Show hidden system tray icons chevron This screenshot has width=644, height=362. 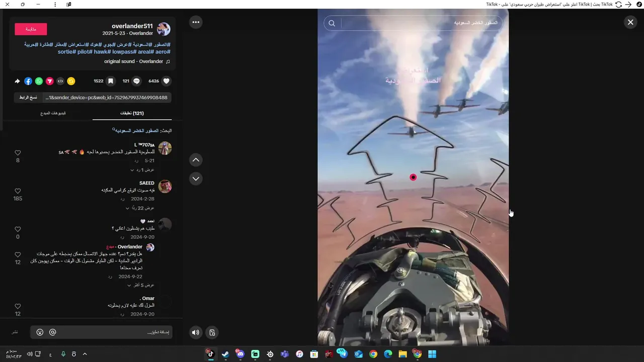point(85,354)
